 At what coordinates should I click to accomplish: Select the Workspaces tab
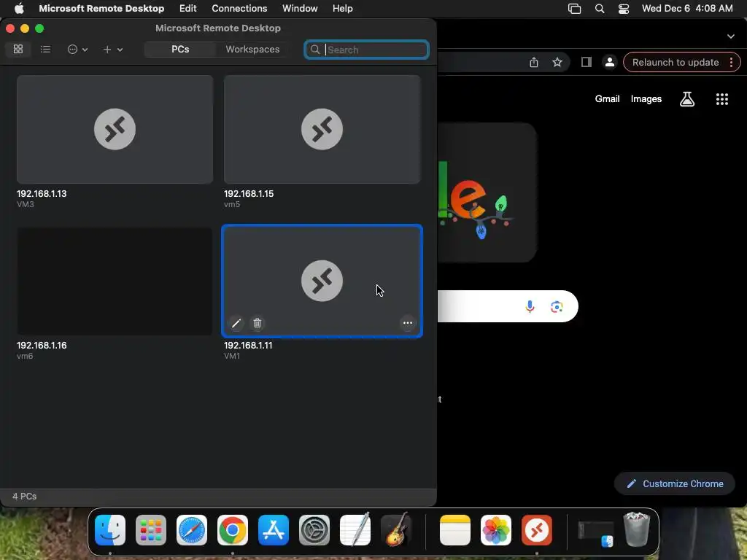pos(252,49)
